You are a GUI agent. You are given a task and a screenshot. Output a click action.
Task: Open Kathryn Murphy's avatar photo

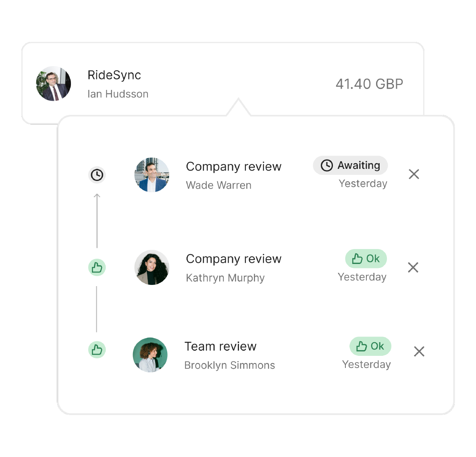click(152, 267)
